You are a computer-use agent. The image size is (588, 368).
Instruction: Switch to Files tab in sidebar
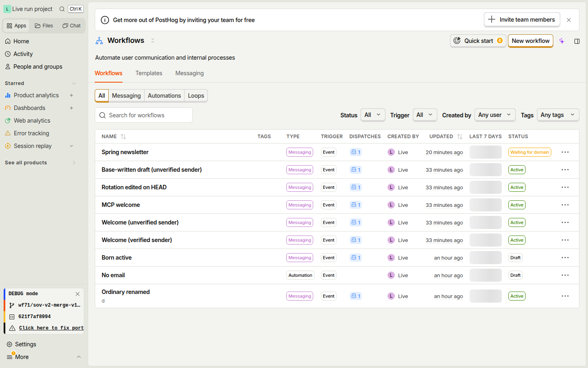44,26
